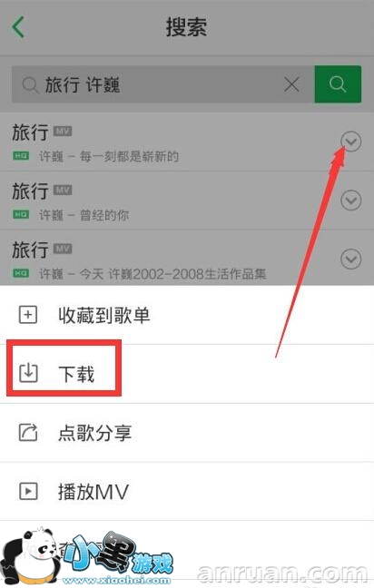Tap the green back arrow
The width and height of the screenshot is (374, 588).
[18, 27]
